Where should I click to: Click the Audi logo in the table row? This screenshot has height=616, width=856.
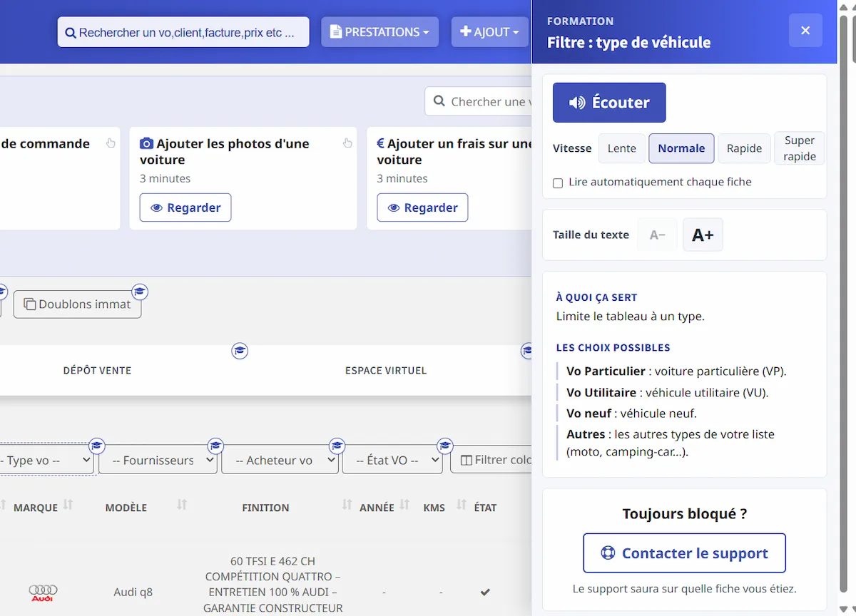[x=43, y=592]
